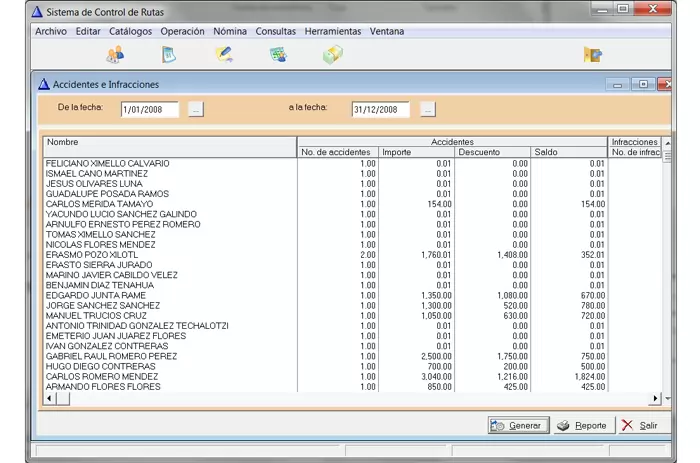Click the exit door toolbar icon
Screen dimensions: 700x463
[593, 55]
